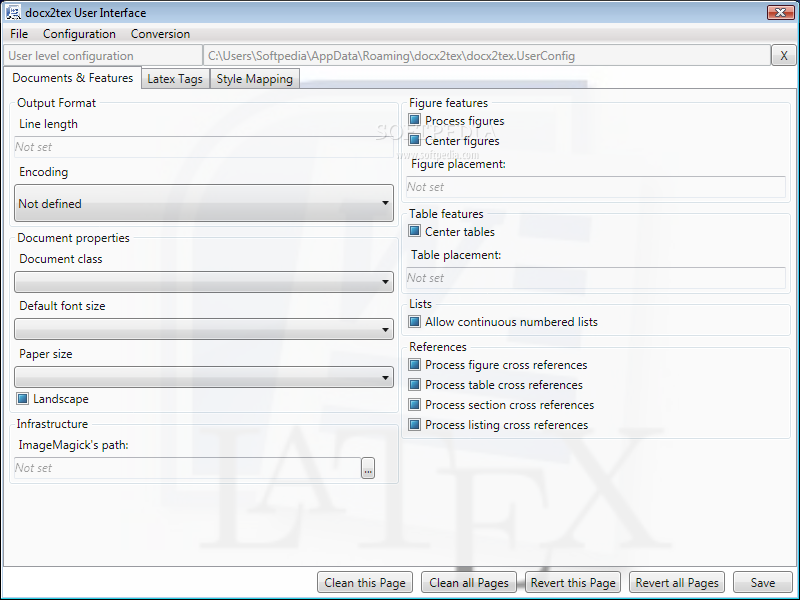800x600 pixels.
Task: Open the Configuration menu
Action: [79, 34]
